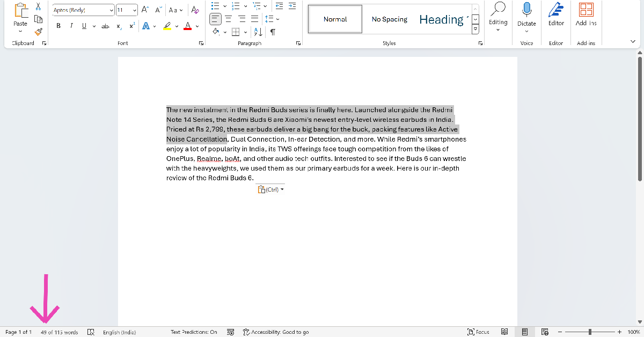Click the Format Painter brush icon
The image size is (644, 337).
(38, 31)
